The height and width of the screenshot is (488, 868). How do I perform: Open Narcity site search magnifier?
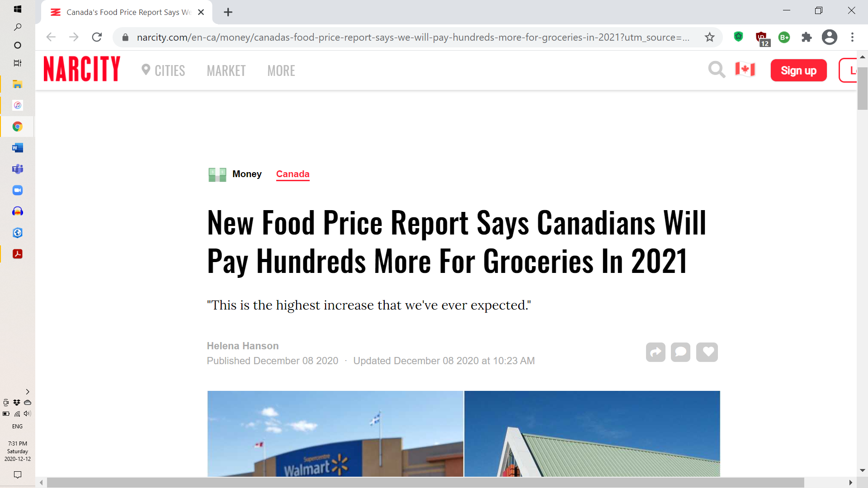click(717, 70)
